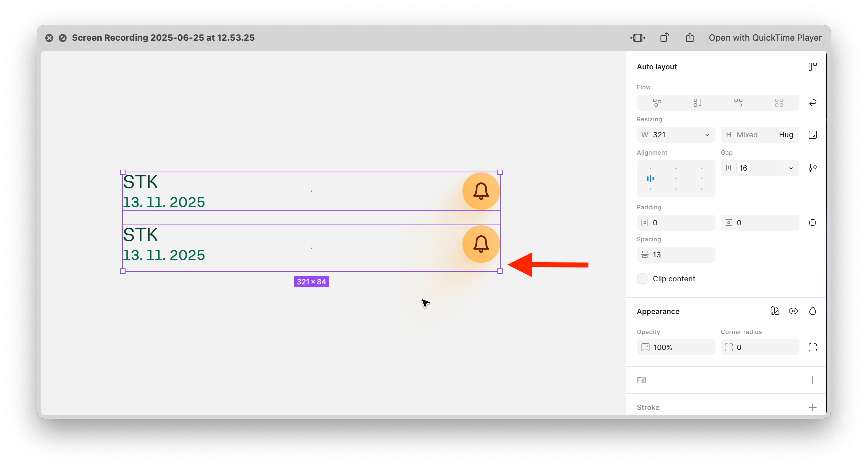Select the freeform flow option
Viewport: 868px width, 468px height.
click(657, 103)
